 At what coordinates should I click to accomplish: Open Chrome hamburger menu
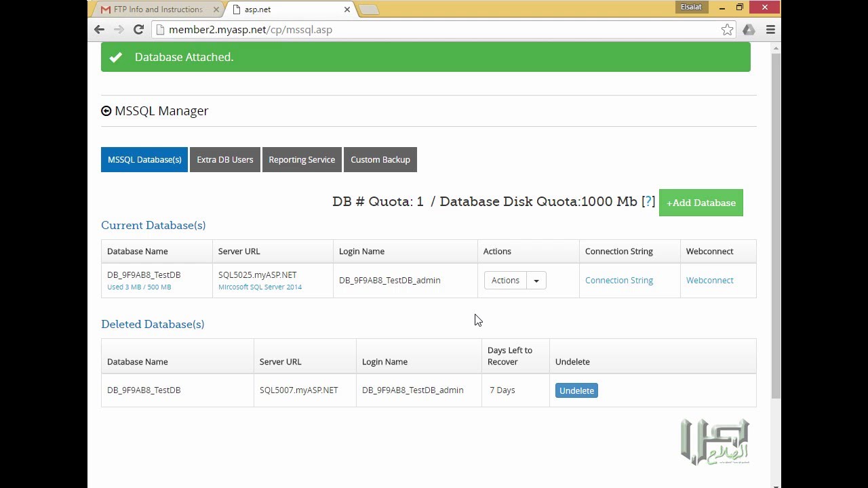pyautogui.click(x=770, y=30)
